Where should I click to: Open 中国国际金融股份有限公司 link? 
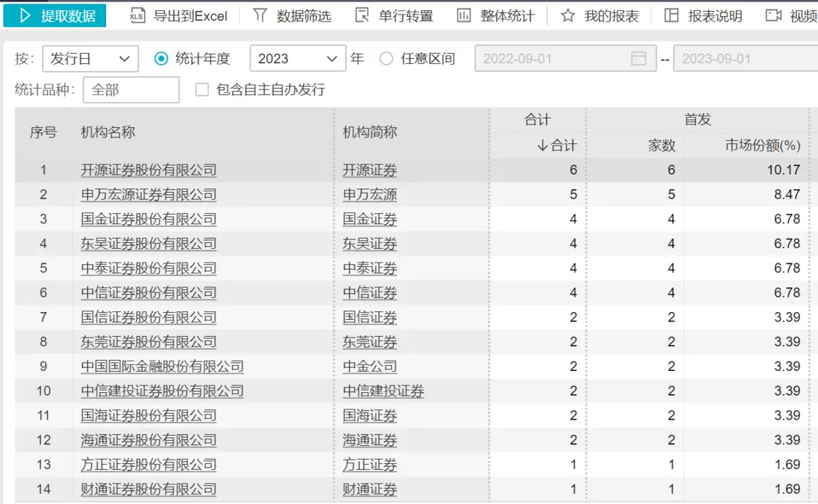coord(162,367)
